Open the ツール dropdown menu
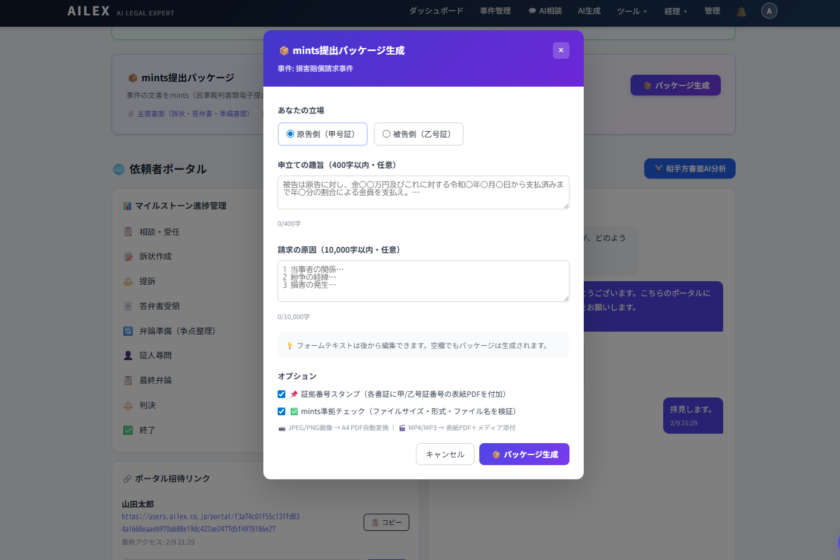The width and height of the screenshot is (840, 560). [631, 11]
